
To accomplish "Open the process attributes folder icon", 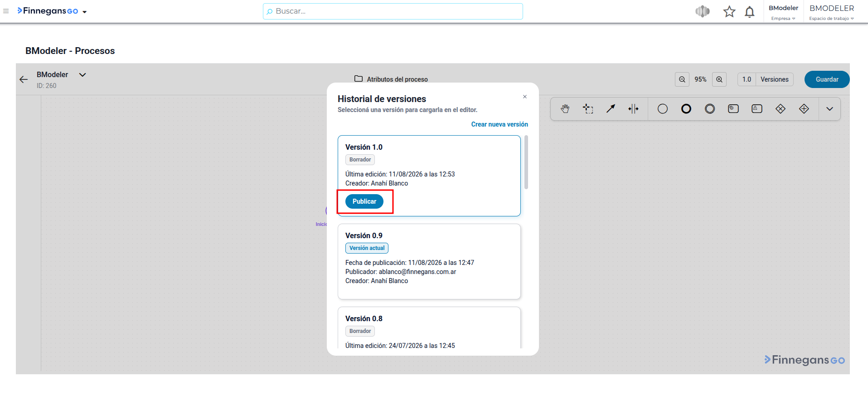I will click(359, 79).
